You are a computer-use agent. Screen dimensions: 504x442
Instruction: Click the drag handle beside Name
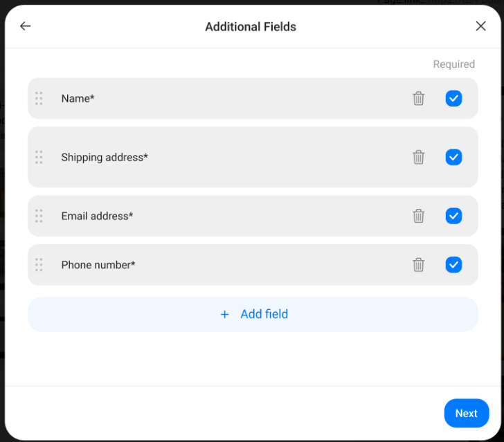tap(39, 98)
